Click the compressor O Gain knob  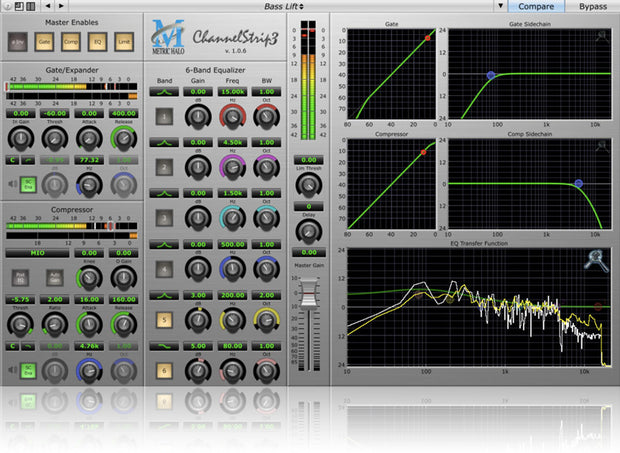click(123, 278)
